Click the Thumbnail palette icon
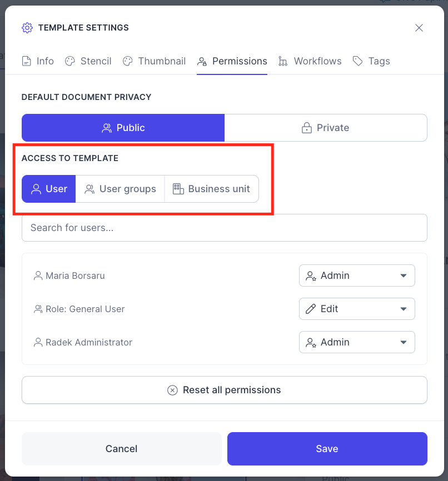 pyautogui.click(x=127, y=61)
